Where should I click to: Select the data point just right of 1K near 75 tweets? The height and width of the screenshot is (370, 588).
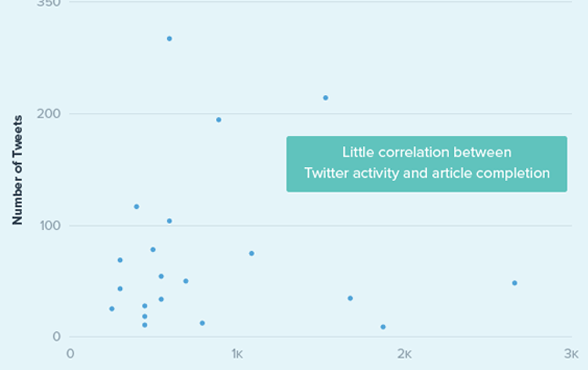(x=251, y=253)
